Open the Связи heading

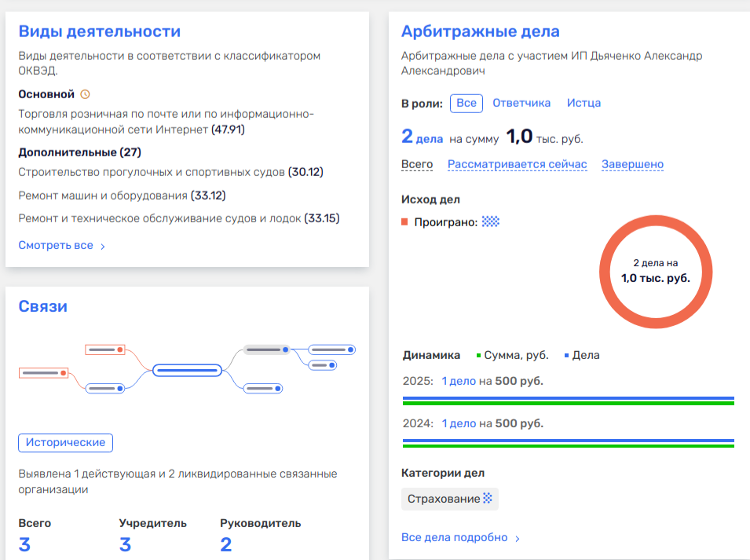[x=43, y=306]
